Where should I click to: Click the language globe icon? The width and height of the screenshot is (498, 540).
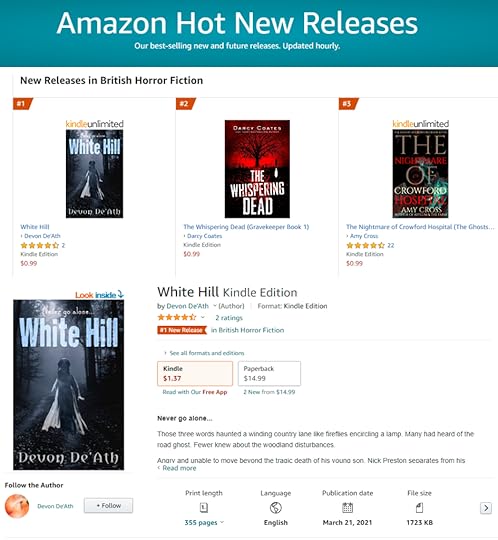[276, 508]
